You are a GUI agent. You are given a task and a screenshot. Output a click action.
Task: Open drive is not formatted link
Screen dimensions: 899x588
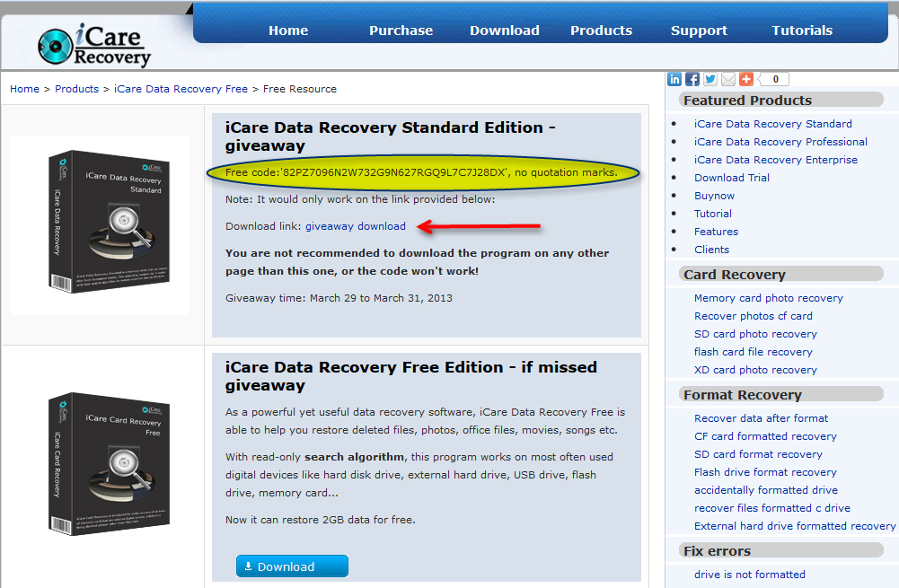749,575
